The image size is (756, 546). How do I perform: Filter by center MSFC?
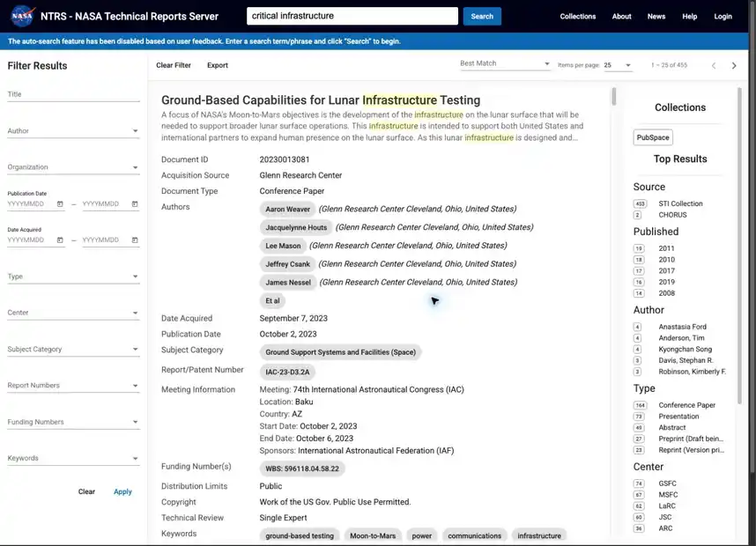(x=668, y=495)
